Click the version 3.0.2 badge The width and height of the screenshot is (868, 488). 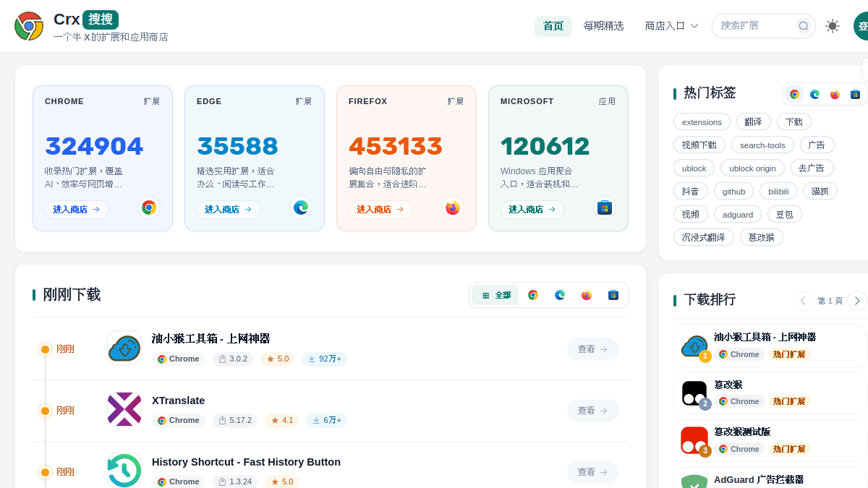click(x=233, y=359)
